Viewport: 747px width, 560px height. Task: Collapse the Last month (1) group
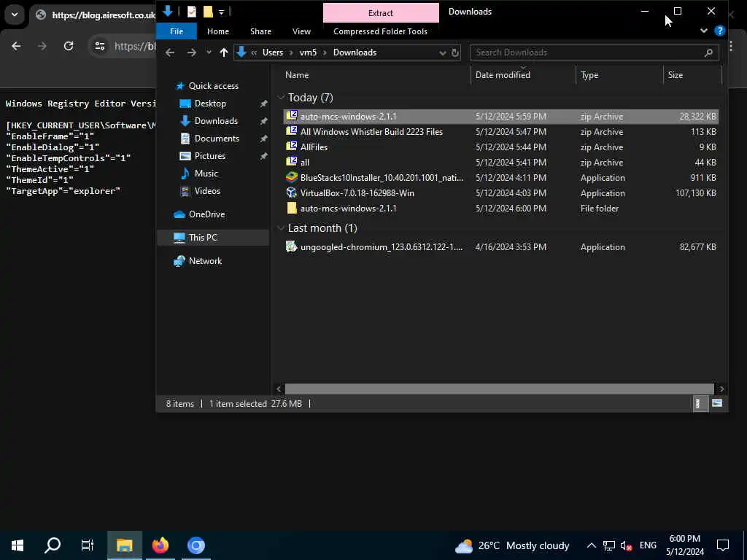pyautogui.click(x=281, y=228)
